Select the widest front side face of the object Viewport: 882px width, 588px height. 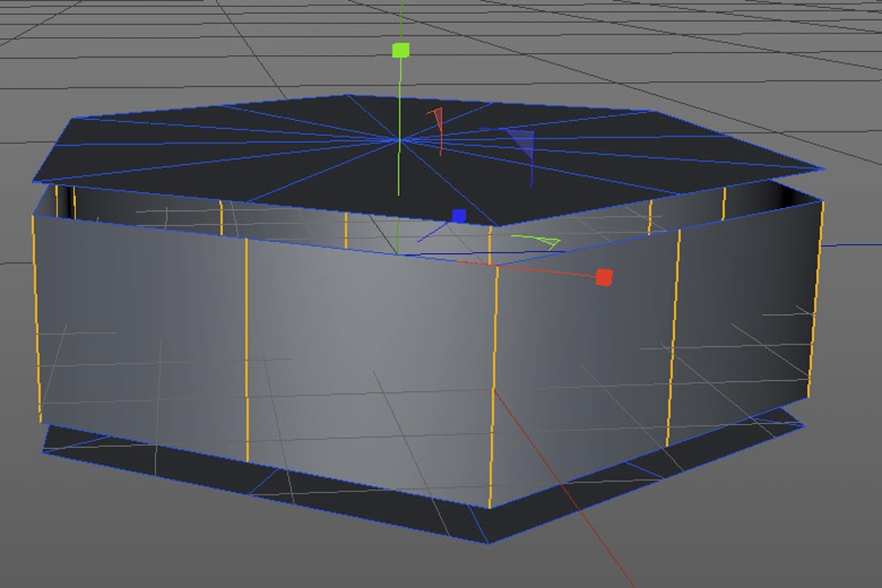(x=370, y=365)
